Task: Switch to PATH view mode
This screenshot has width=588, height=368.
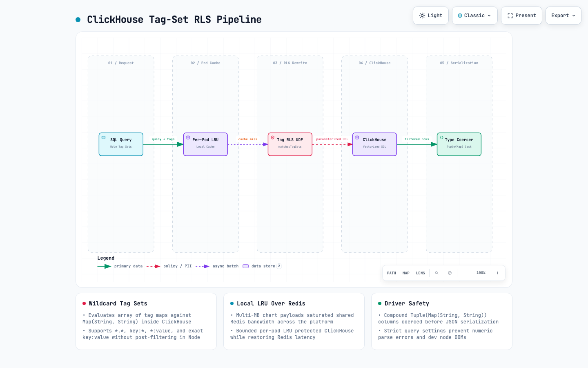Action: 392,273
